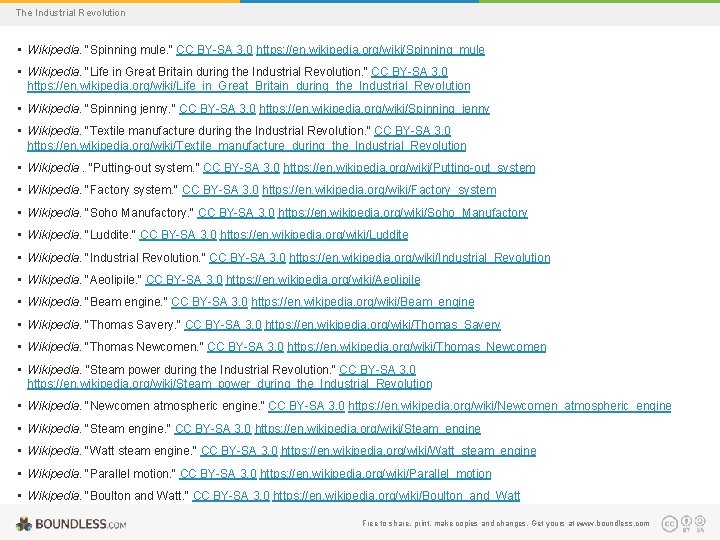Click the CC ShareAlike SA icon
The height and width of the screenshot is (540, 720).
coord(700,523)
